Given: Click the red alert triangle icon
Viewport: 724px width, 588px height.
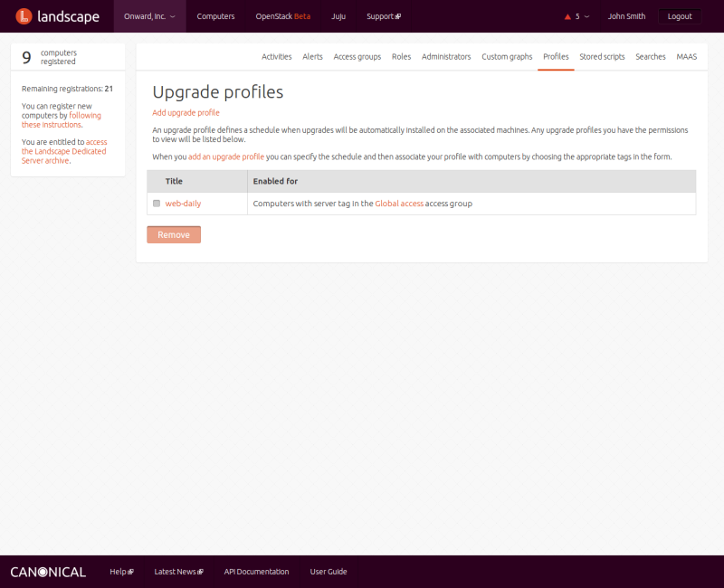Looking at the screenshot, I should (567, 16).
